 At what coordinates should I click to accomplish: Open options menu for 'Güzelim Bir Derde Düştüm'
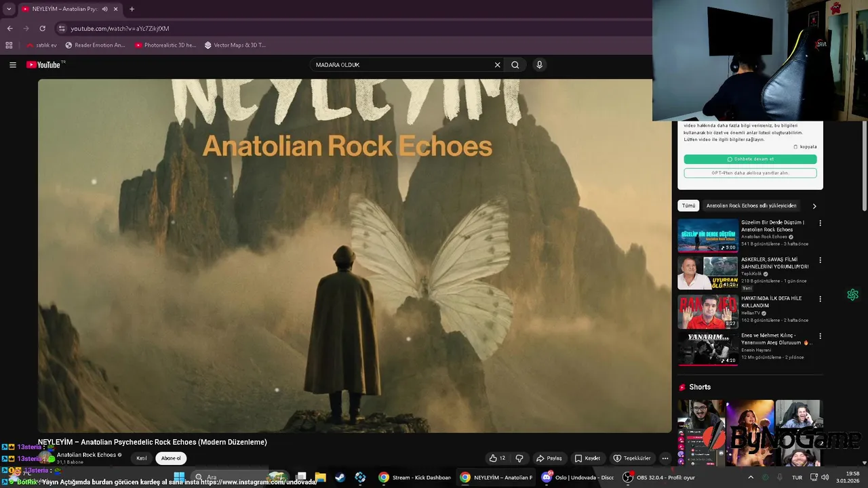(x=820, y=223)
